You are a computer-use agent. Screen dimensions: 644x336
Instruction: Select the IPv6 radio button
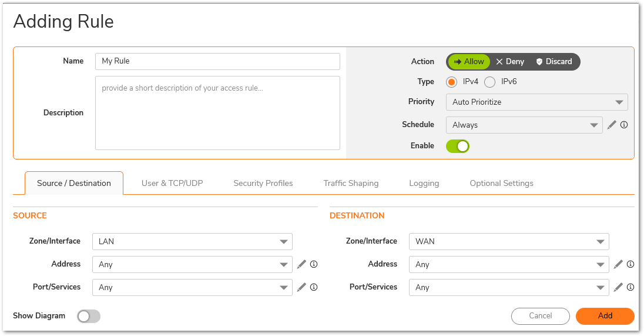[489, 82]
